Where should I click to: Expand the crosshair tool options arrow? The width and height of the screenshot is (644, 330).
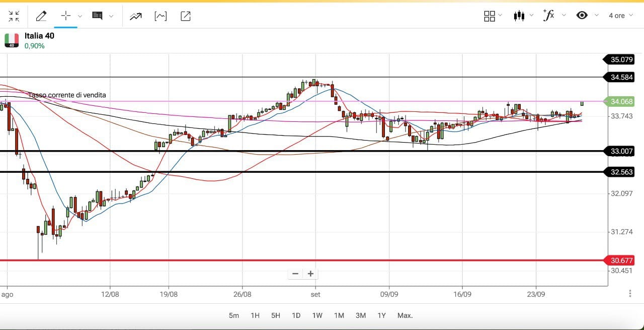(x=80, y=16)
